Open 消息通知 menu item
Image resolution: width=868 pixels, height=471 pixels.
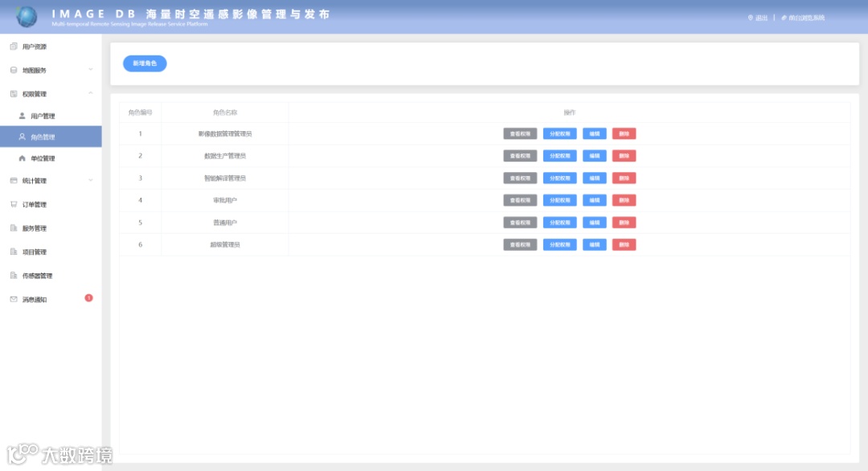[x=51, y=300]
